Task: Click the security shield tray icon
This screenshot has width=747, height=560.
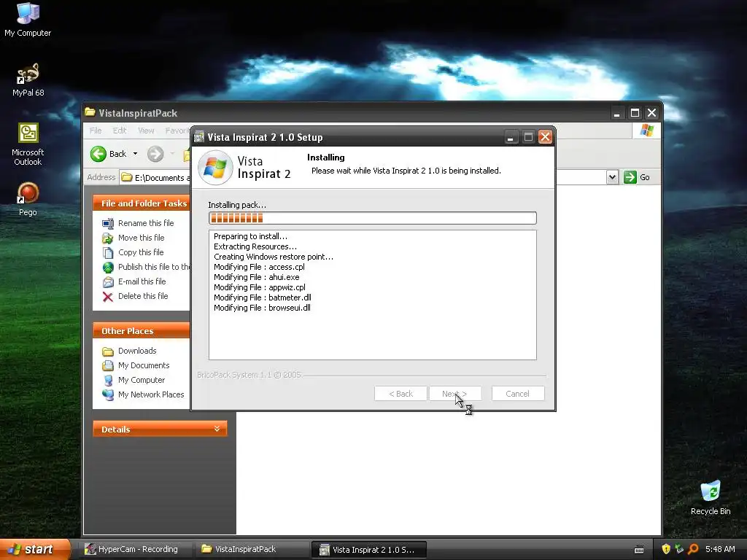Action: [x=666, y=549]
